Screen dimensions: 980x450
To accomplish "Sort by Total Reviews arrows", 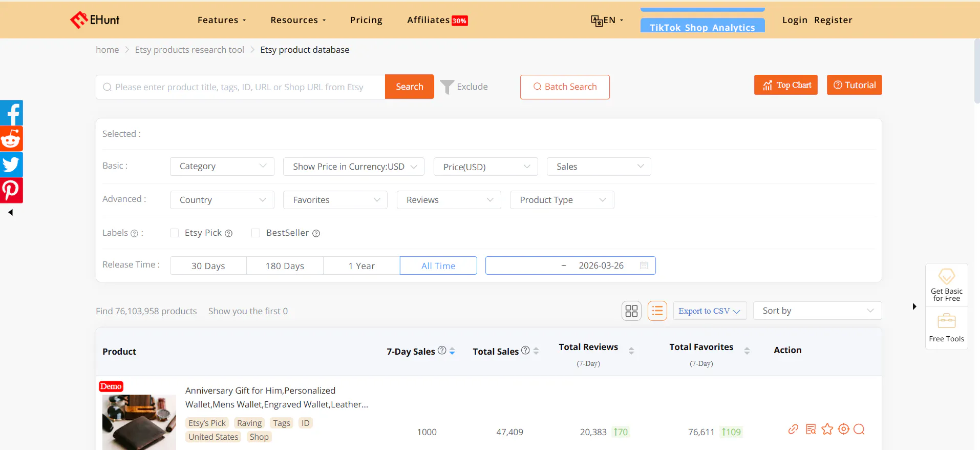I will [631, 351].
